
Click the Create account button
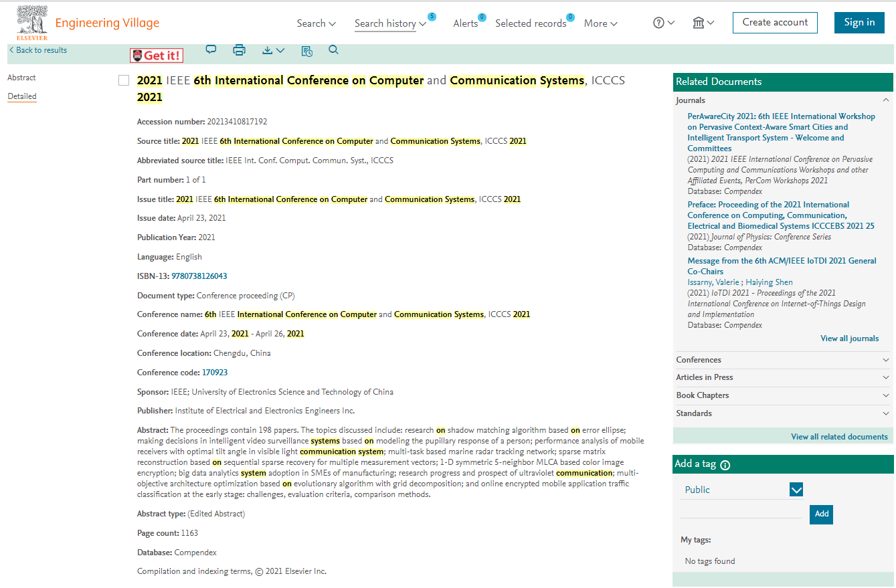click(x=775, y=22)
